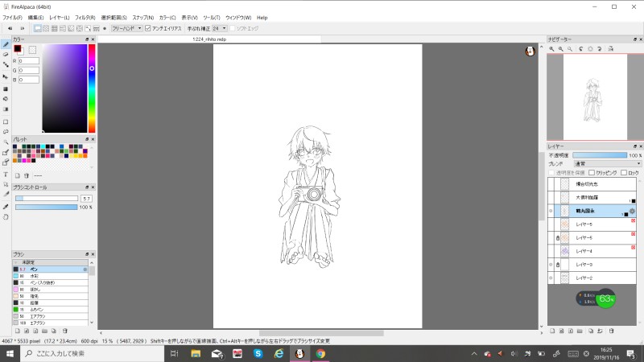Select the text tool T icon
This screenshot has height=362, width=644.
tap(6, 175)
